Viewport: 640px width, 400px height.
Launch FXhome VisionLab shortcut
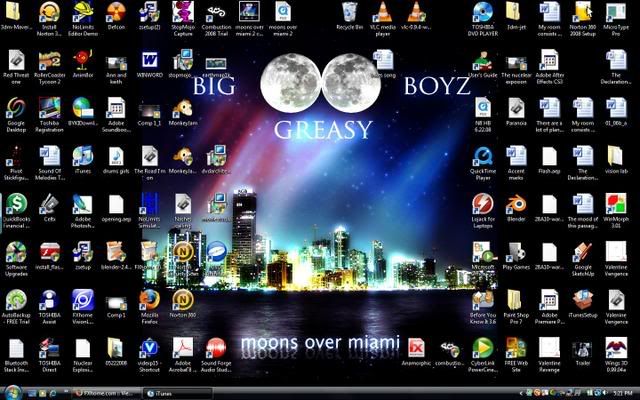tap(83, 307)
